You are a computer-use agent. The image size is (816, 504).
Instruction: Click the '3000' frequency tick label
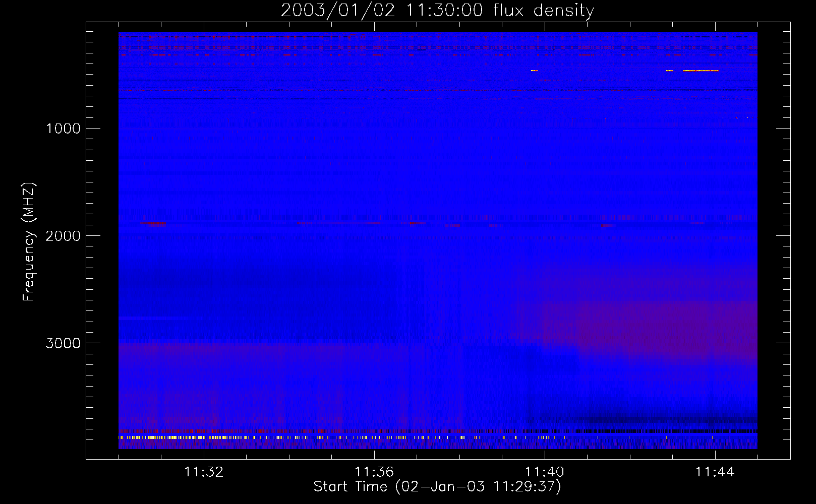click(x=63, y=343)
